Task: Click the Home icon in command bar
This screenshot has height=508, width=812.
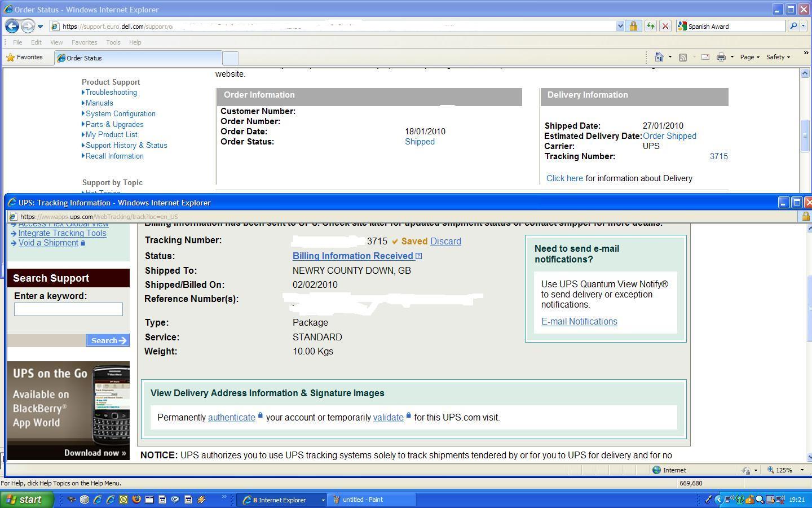Action: click(659, 57)
